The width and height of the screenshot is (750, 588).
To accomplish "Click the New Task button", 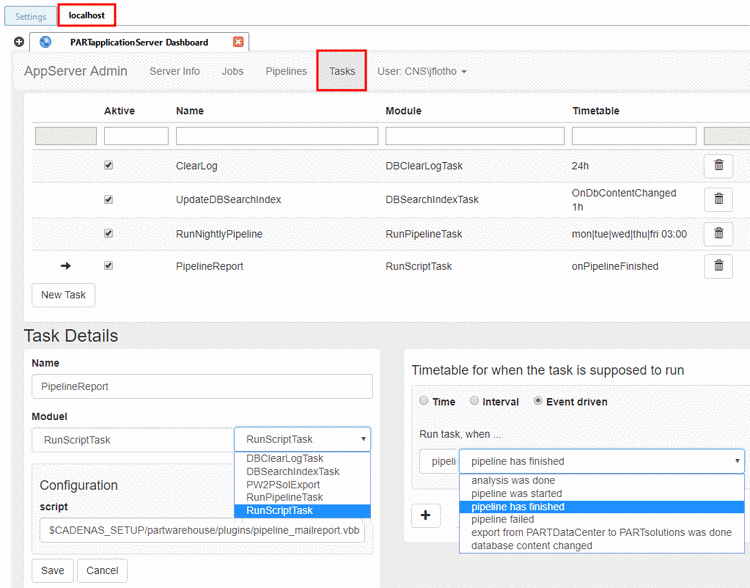I will click(x=64, y=295).
